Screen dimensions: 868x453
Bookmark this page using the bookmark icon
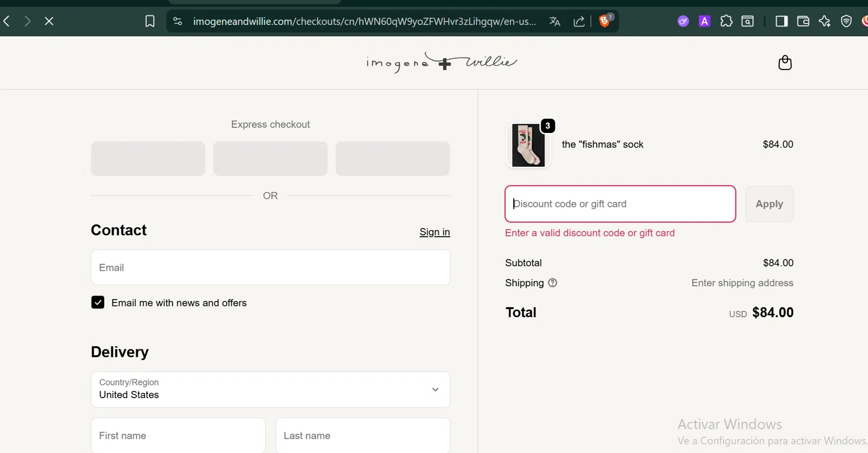click(150, 21)
